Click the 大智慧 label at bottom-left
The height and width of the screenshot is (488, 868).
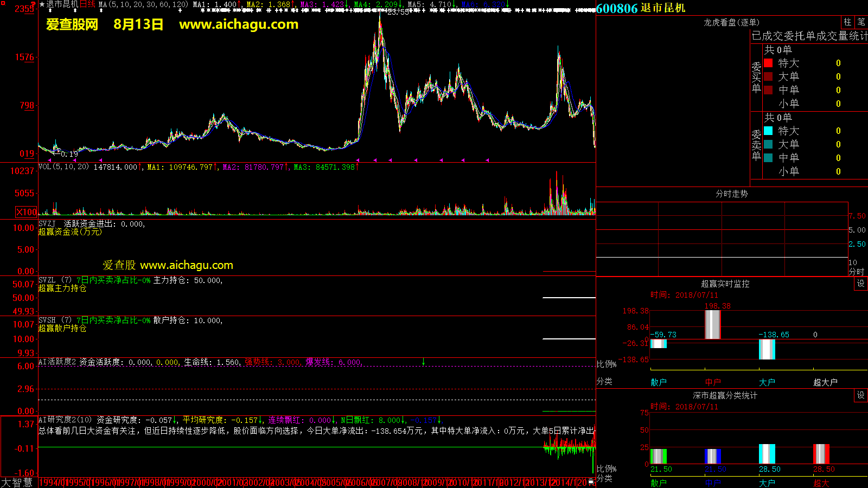(17, 482)
